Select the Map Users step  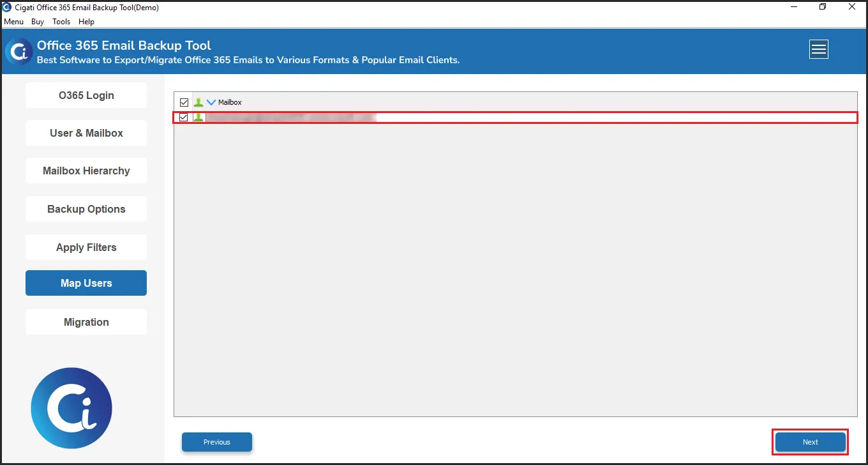coord(86,283)
